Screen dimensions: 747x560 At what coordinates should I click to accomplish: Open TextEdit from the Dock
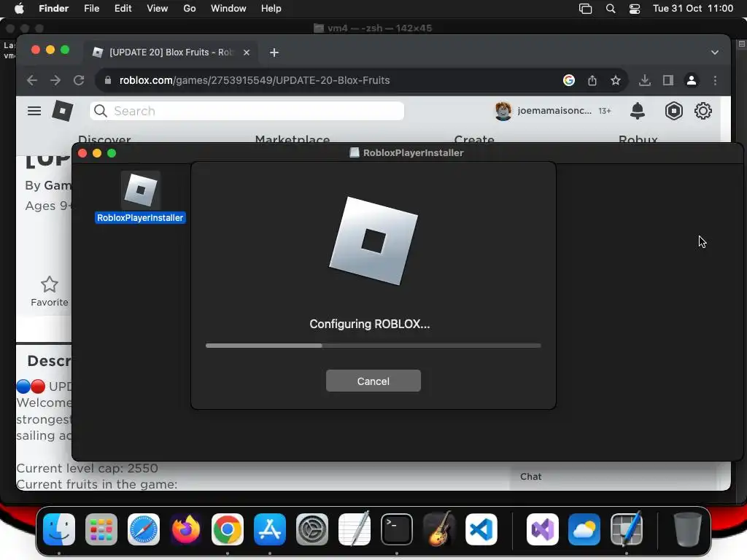pyautogui.click(x=354, y=529)
